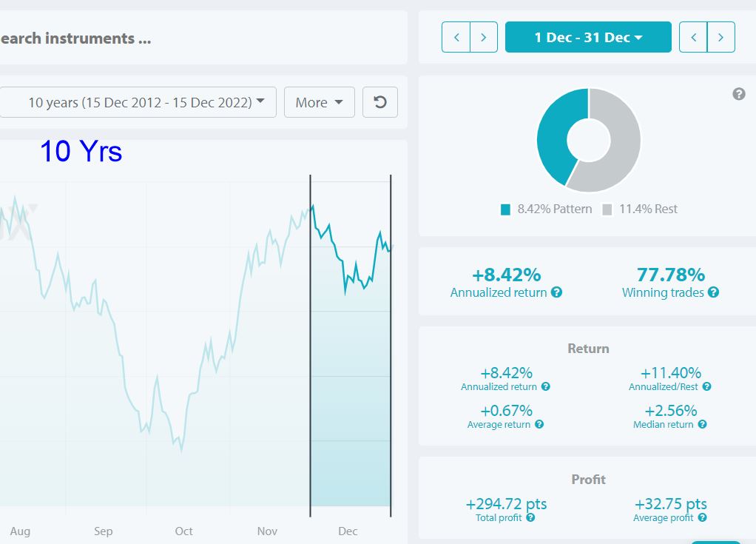Viewport: 756px width, 544px height.
Task: Click help icon beside top Annualized return
Action: 556,292
